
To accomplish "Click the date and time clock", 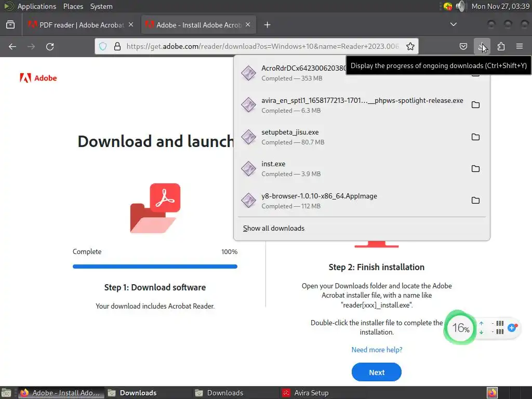I will [x=500, y=6].
